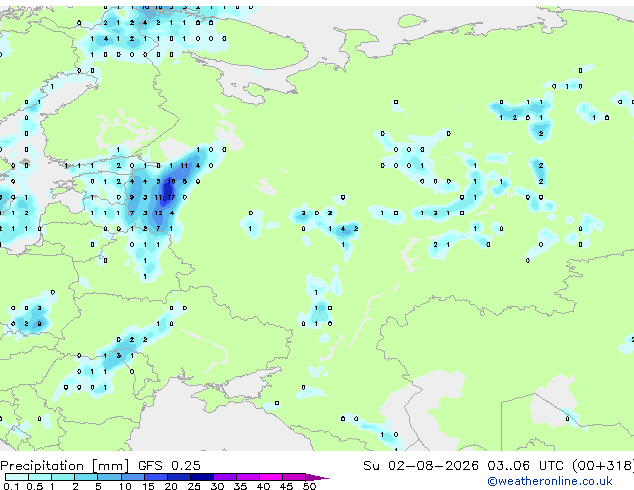Click the legend scale label '15'

click(148, 486)
